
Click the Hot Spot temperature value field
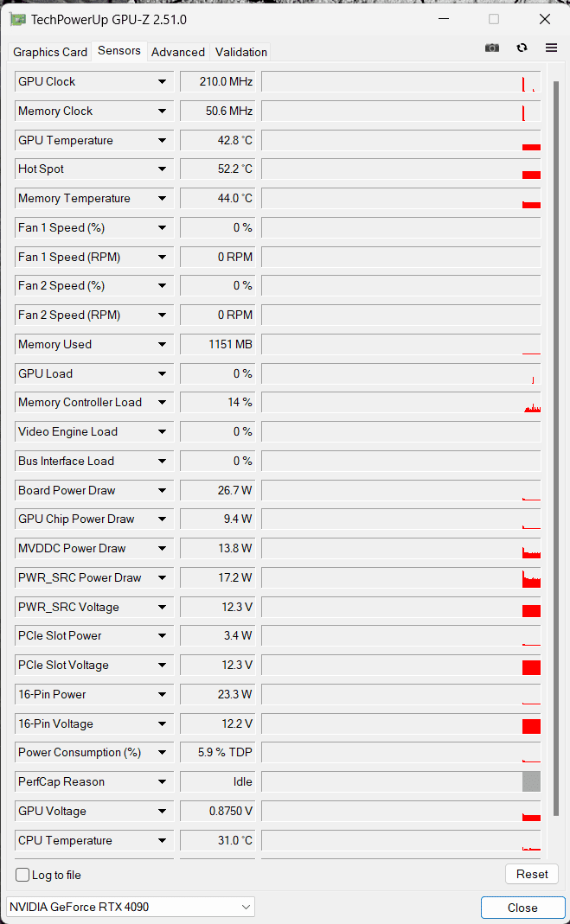(217, 169)
